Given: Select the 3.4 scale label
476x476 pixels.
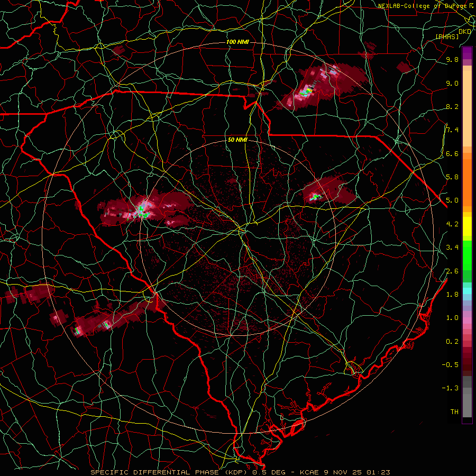Looking at the screenshot, I should click(452, 247).
